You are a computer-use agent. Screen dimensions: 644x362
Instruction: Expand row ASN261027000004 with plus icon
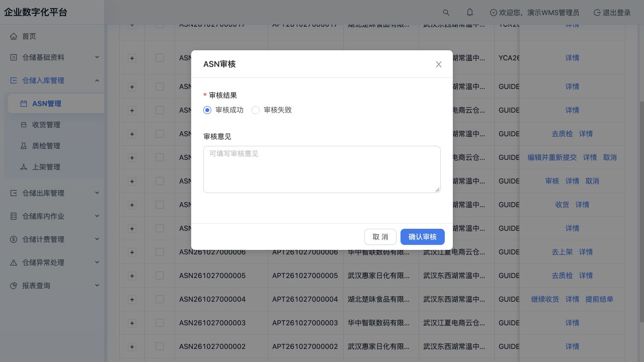point(132,300)
